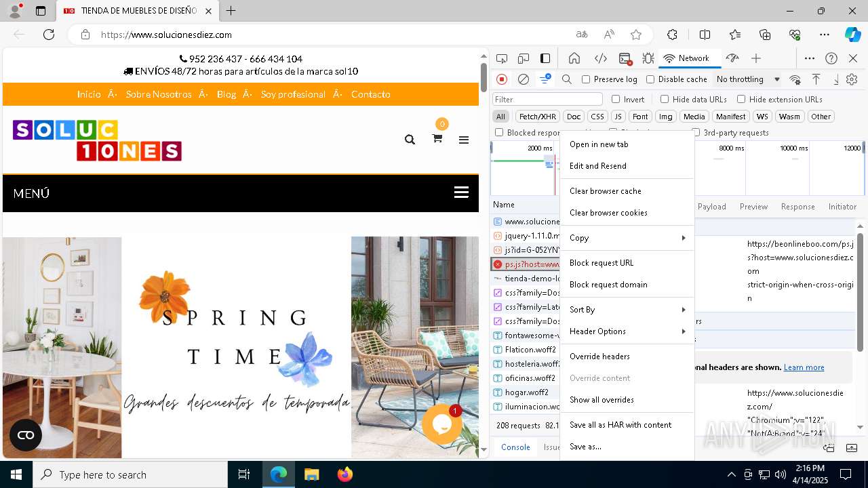
Task: Open Network settings gear icon
Action: click(x=852, y=79)
